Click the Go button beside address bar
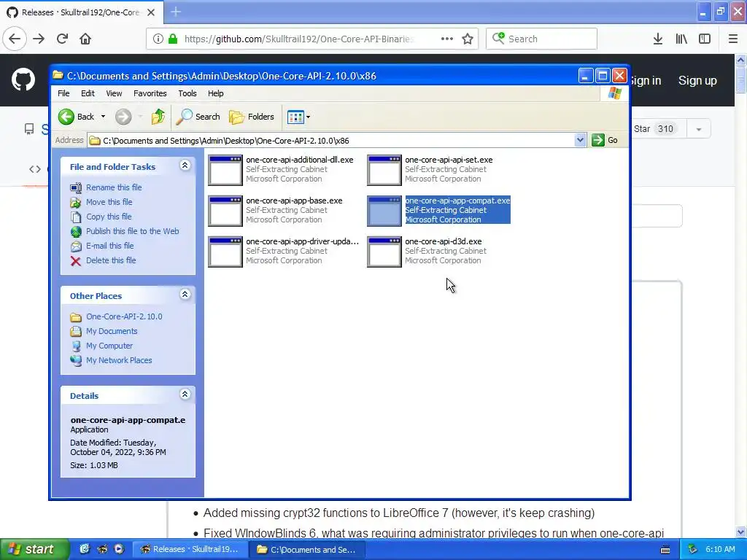This screenshot has height=560, width=747. [605, 140]
